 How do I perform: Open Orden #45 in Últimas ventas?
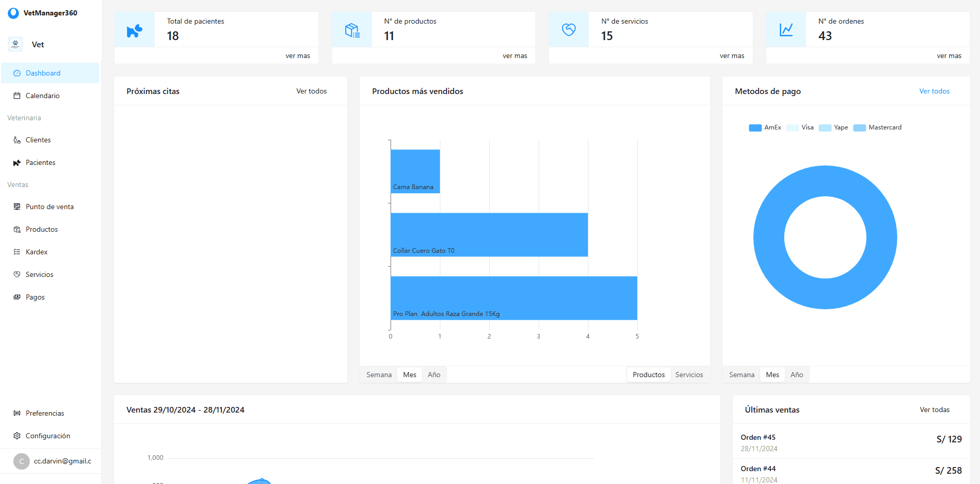coord(852,442)
